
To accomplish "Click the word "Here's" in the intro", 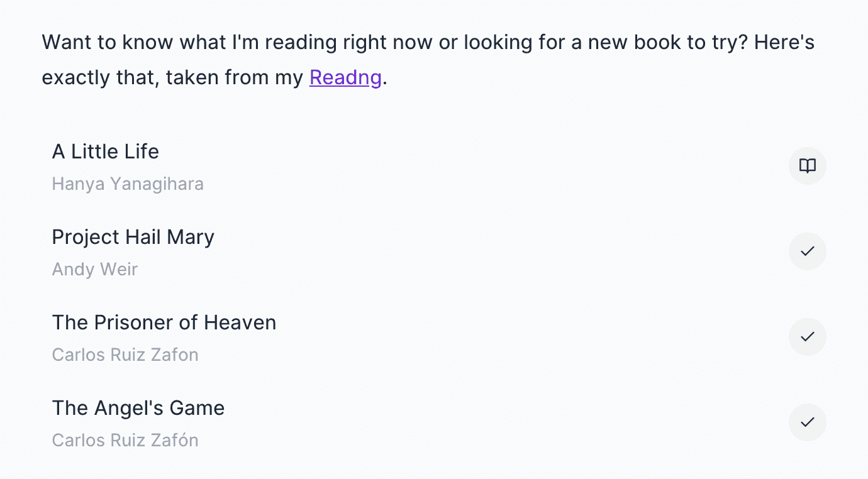I will 784,43.
